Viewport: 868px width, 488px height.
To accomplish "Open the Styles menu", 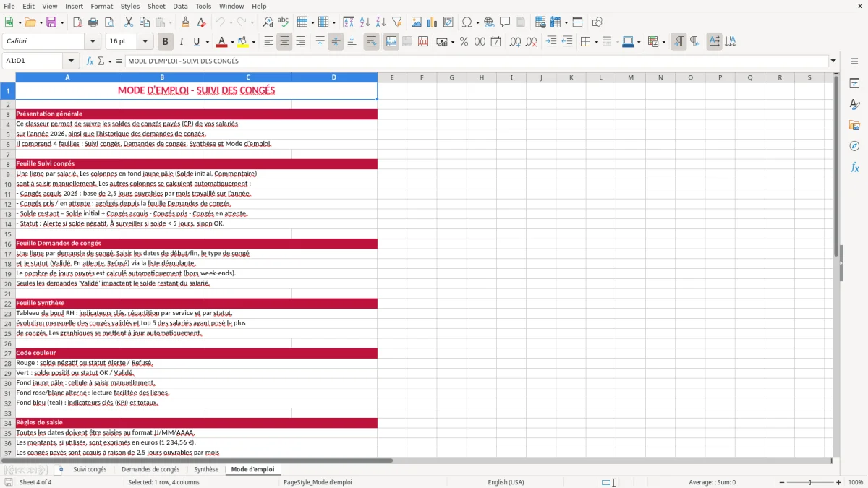I will 130,6.
